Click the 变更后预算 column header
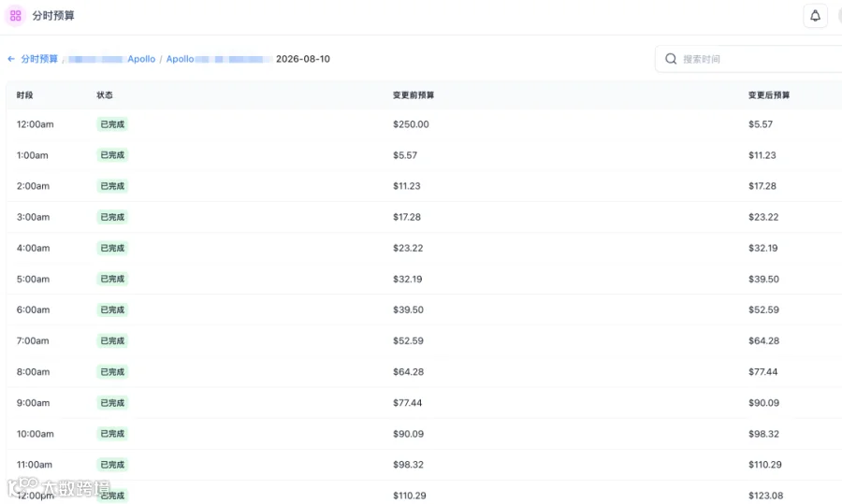The width and height of the screenshot is (842, 504). tap(769, 95)
